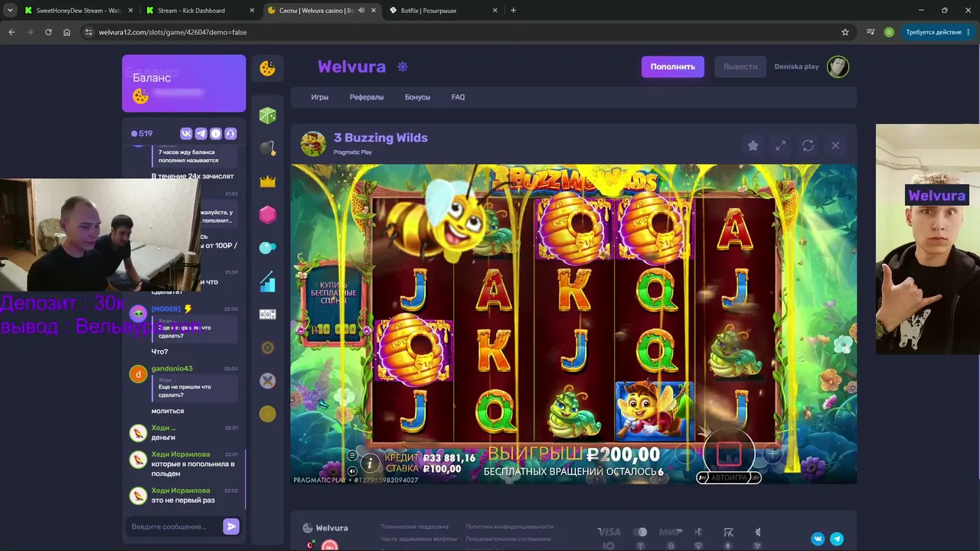Click the Вывести withdraw button
Viewport: 980px width, 551px height.
(x=740, y=67)
